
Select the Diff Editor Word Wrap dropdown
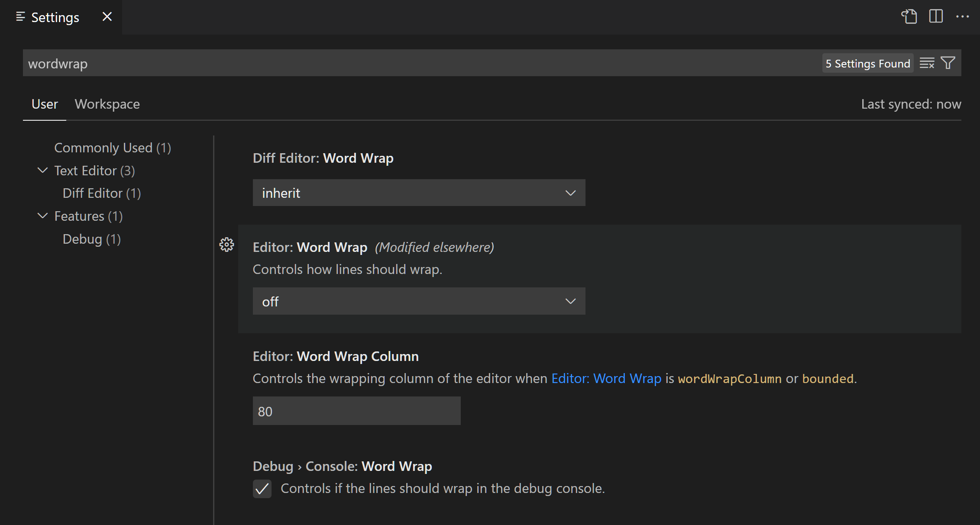[417, 193]
